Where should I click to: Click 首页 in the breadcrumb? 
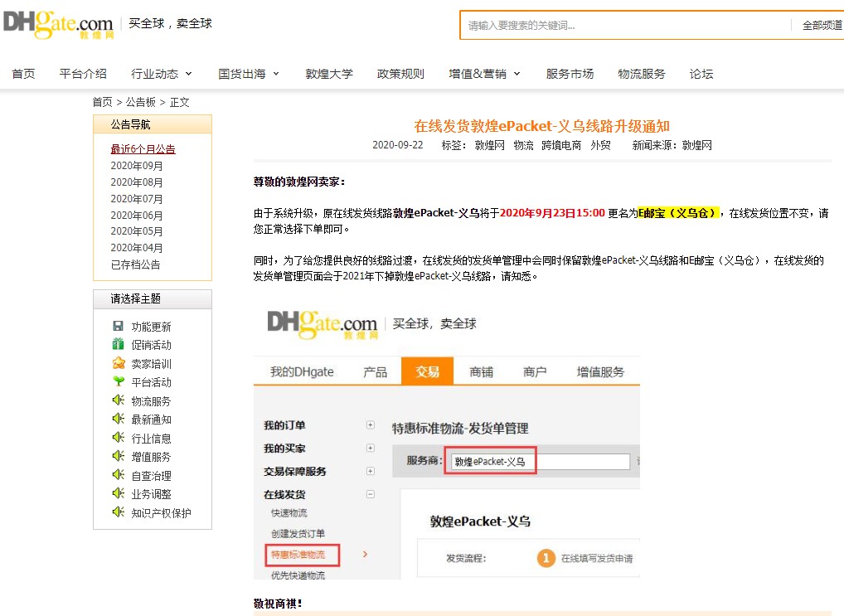click(102, 102)
